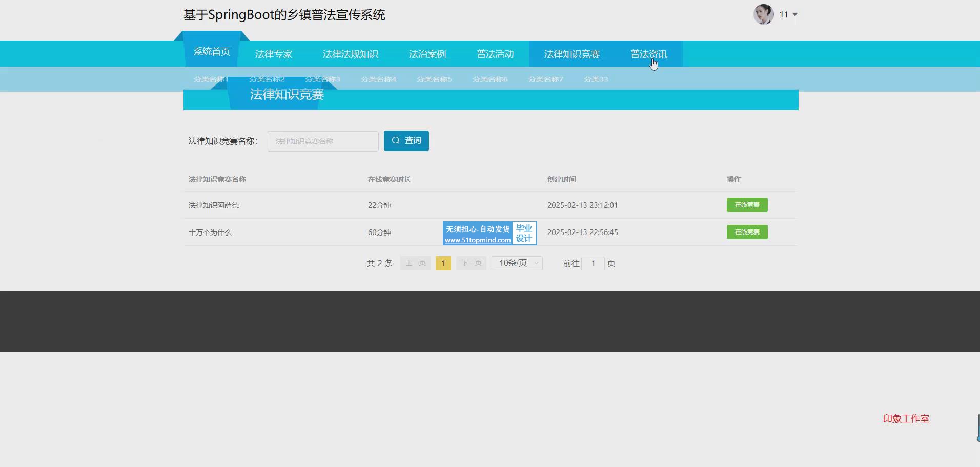This screenshot has width=980, height=467.
Task: Navigate to 法治案例 in the navbar
Action: pos(427,54)
